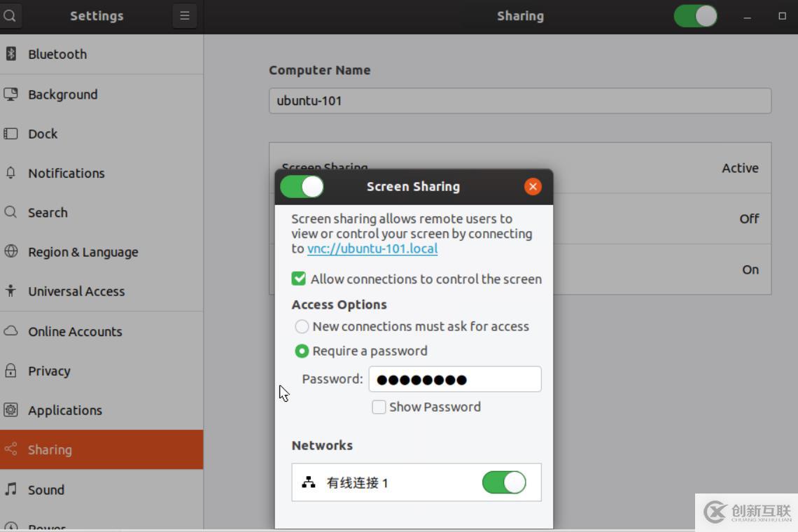Click the Password input field
798x532 pixels.
coord(455,379)
